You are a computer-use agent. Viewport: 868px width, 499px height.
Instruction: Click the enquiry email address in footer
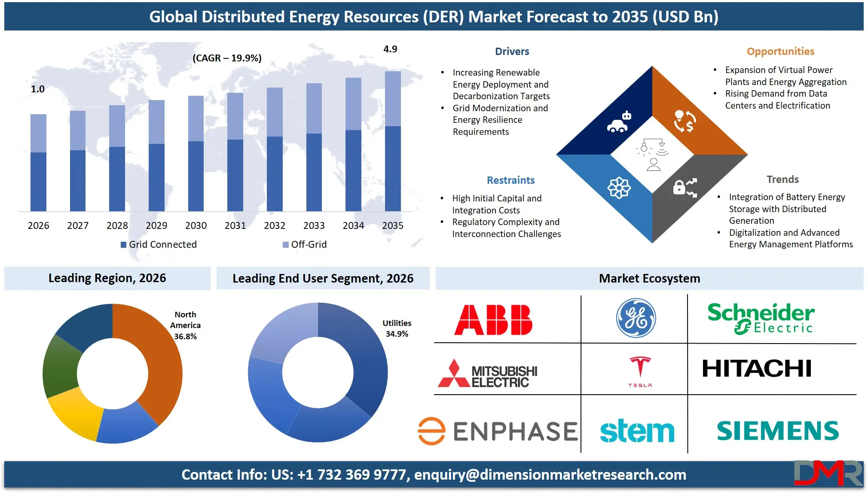tap(550, 475)
